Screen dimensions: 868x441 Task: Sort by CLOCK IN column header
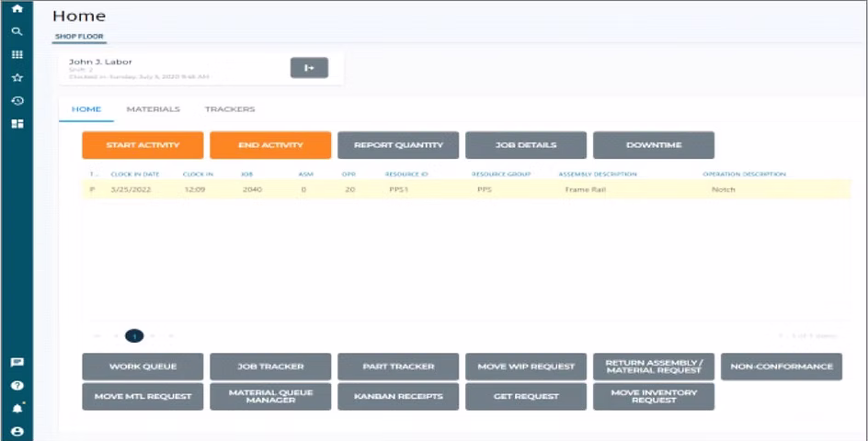coord(198,175)
